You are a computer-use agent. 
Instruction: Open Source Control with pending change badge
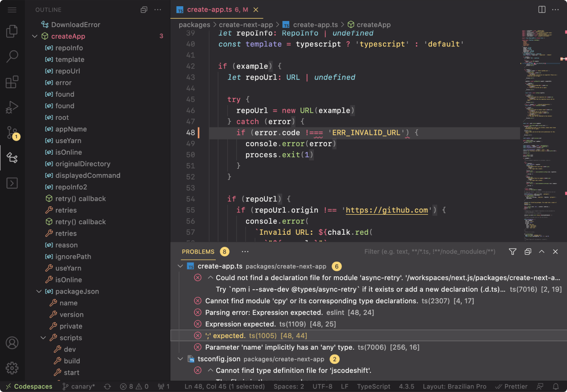pos(12,132)
